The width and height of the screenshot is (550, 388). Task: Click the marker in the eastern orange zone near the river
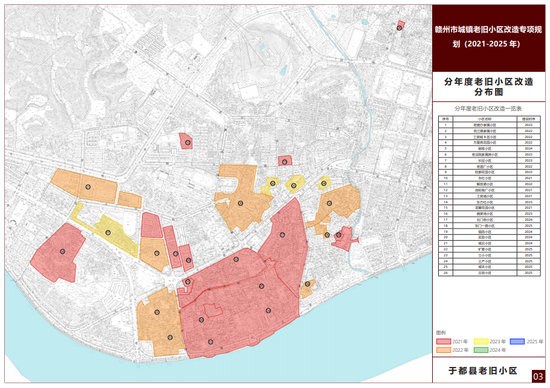coord(329,203)
